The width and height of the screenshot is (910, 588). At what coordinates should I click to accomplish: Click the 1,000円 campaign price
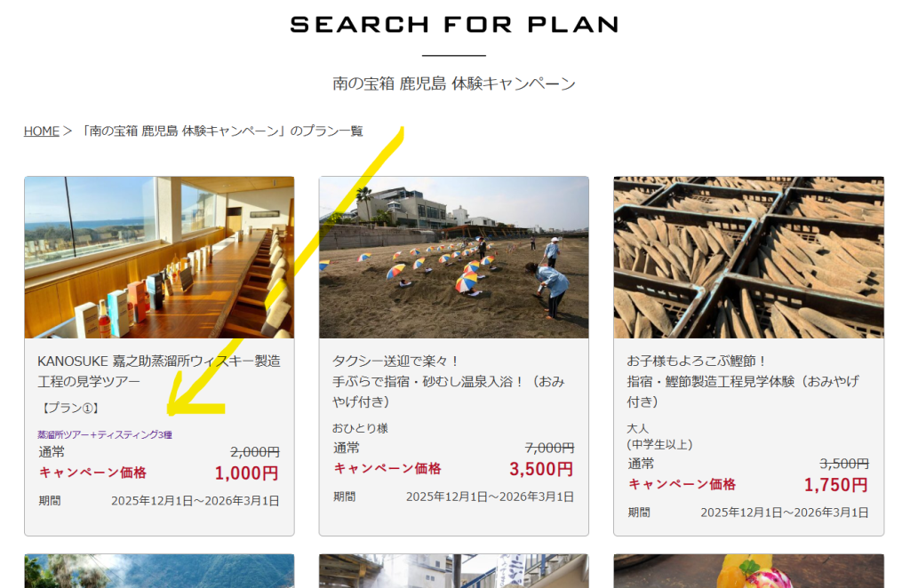point(247,473)
